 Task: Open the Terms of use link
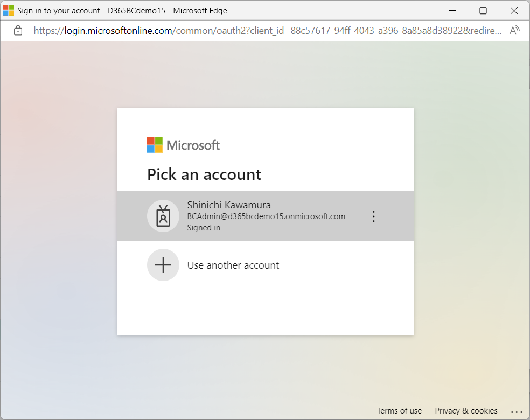pyautogui.click(x=399, y=410)
